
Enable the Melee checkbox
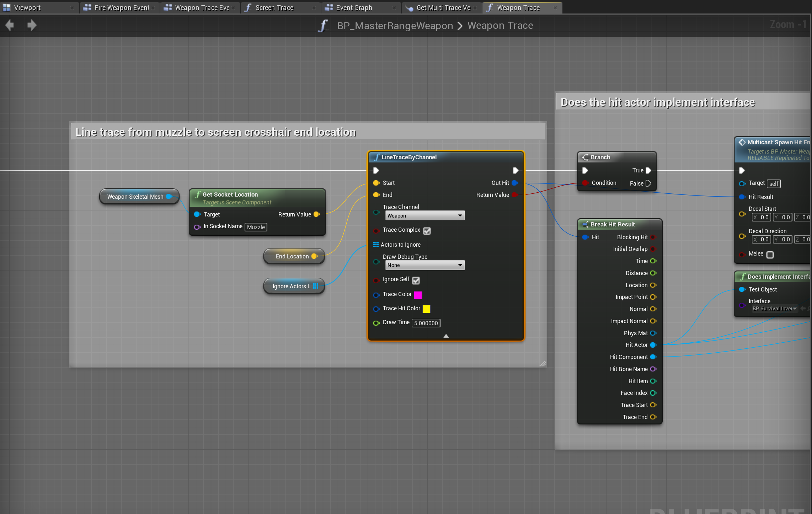click(770, 255)
